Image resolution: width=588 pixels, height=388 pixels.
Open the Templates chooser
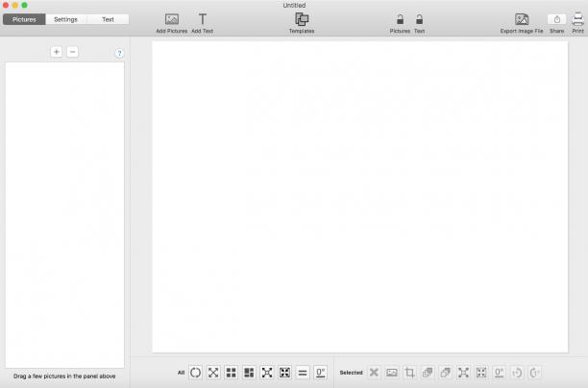tap(302, 19)
